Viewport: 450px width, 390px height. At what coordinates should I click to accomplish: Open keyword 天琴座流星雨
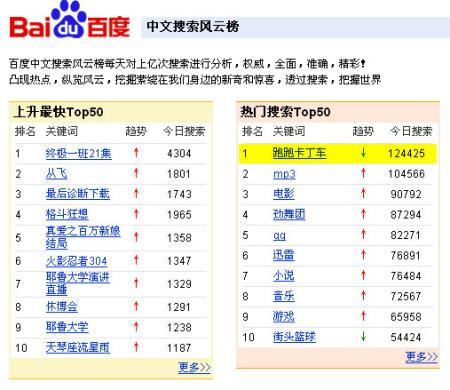point(78,348)
